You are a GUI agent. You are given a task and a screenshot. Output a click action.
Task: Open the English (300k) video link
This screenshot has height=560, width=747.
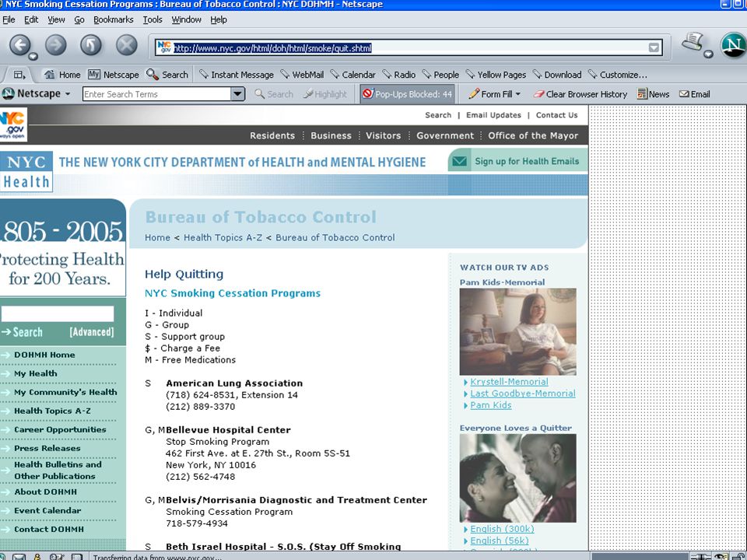coord(502,529)
